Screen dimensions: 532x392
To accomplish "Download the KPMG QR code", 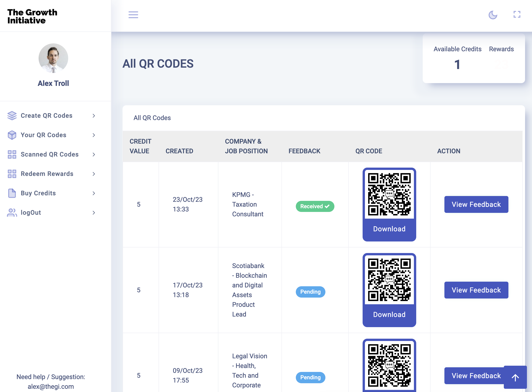I will click(389, 229).
